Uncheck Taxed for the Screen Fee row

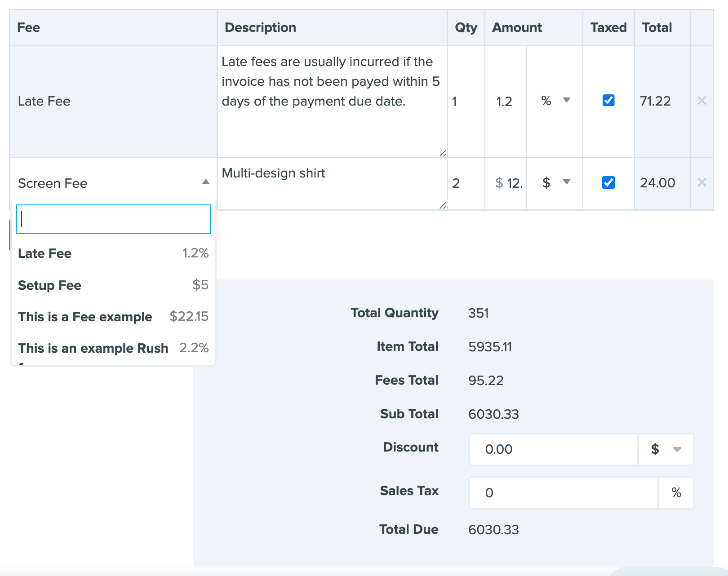point(608,182)
